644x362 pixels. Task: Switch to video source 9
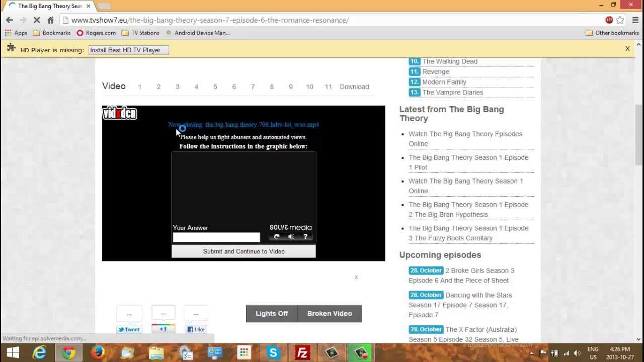(x=290, y=86)
